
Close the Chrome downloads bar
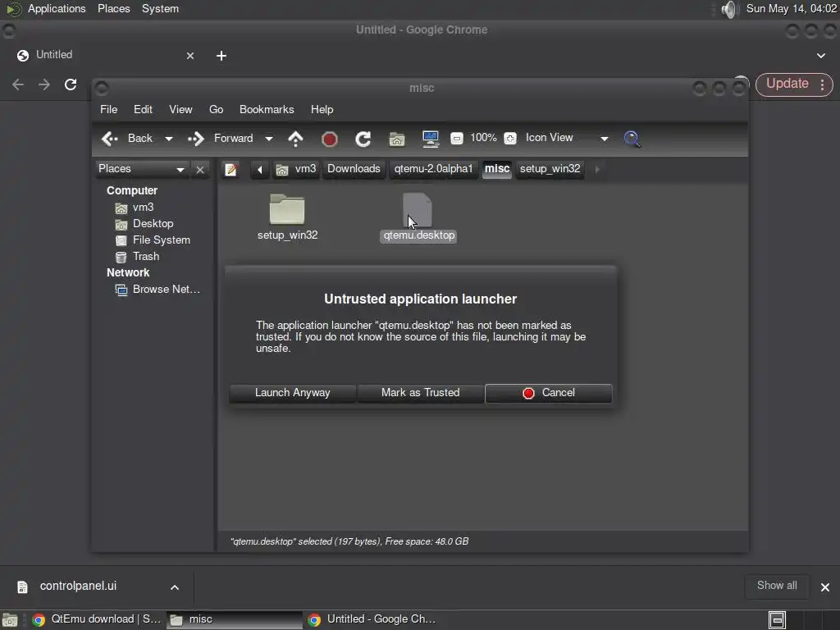point(825,587)
